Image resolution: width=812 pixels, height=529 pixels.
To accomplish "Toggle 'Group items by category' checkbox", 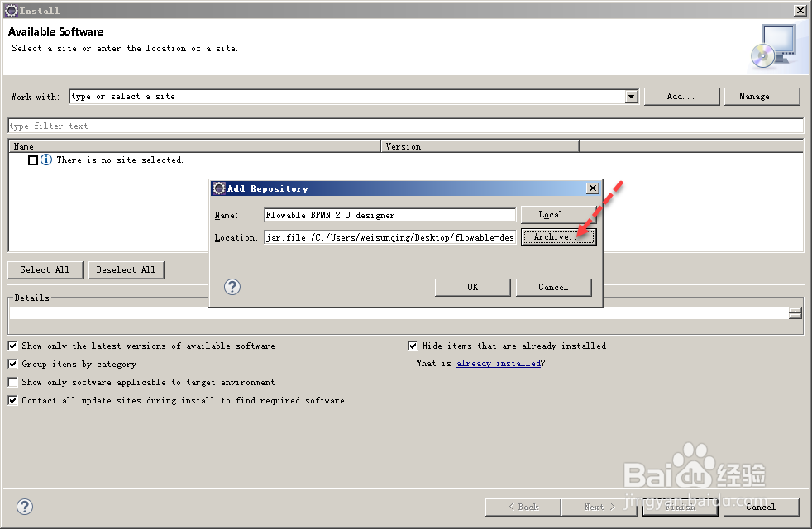I will coord(13,364).
